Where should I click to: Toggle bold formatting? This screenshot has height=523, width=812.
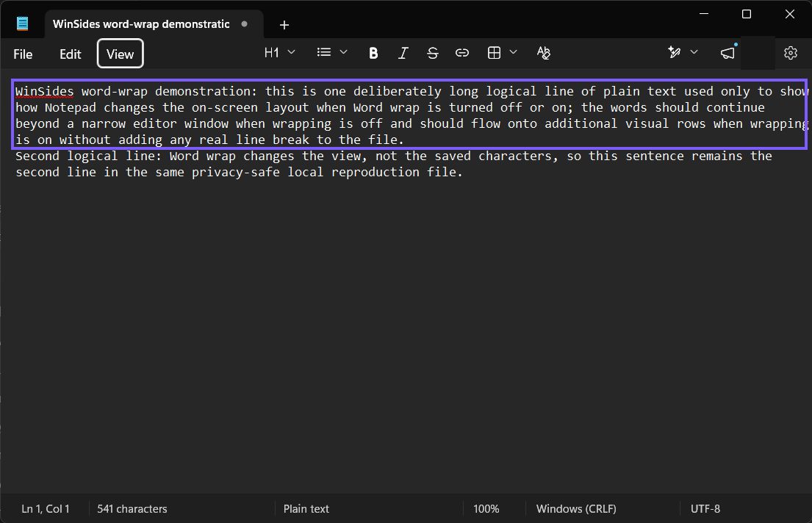373,53
